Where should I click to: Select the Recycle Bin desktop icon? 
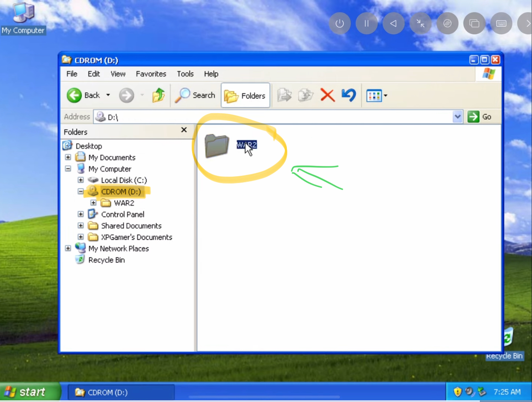coord(504,345)
